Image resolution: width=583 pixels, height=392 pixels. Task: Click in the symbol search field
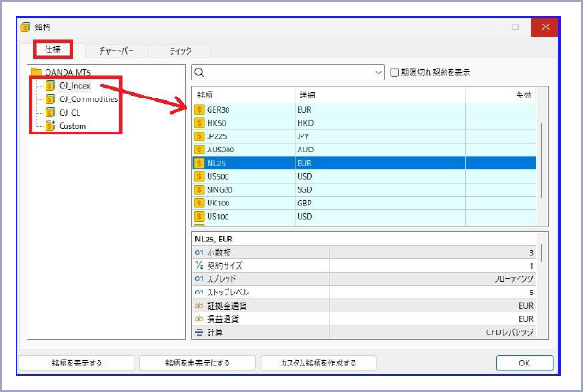[284, 72]
